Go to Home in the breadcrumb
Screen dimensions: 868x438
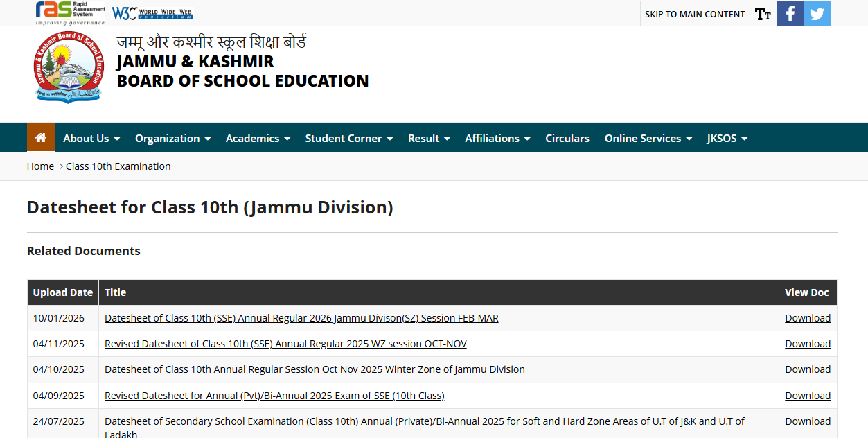point(40,166)
